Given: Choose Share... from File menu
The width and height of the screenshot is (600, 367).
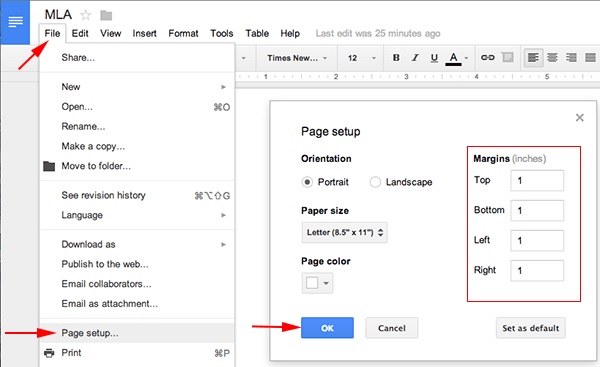Looking at the screenshot, I should pyautogui.click(x=136, y=58).
